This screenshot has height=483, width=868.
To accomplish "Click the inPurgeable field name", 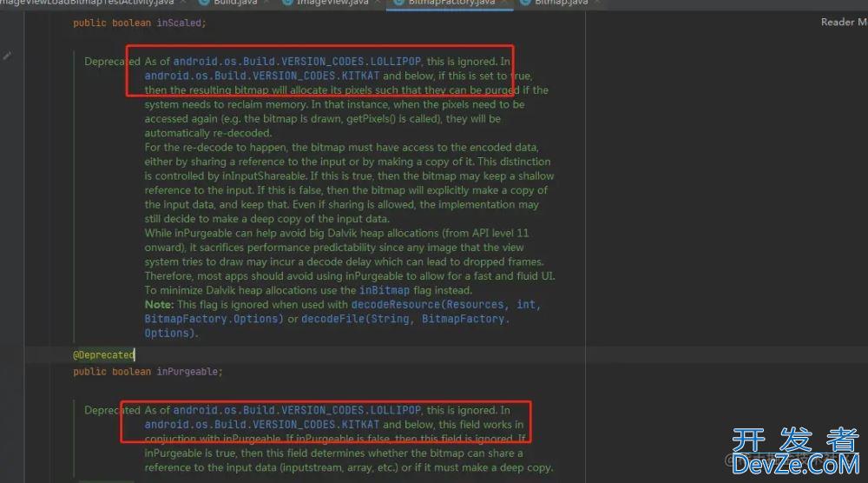I will (x=188, y=372).
